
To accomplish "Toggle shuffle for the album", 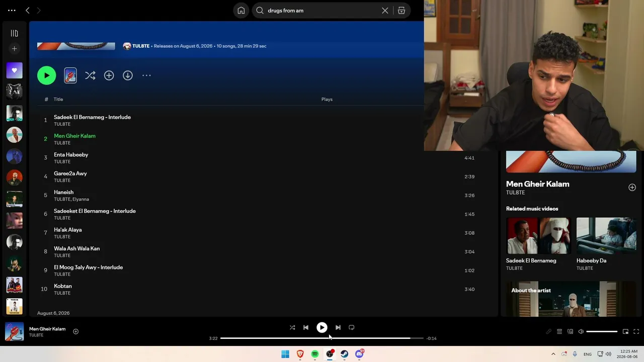I will [90, 75].
